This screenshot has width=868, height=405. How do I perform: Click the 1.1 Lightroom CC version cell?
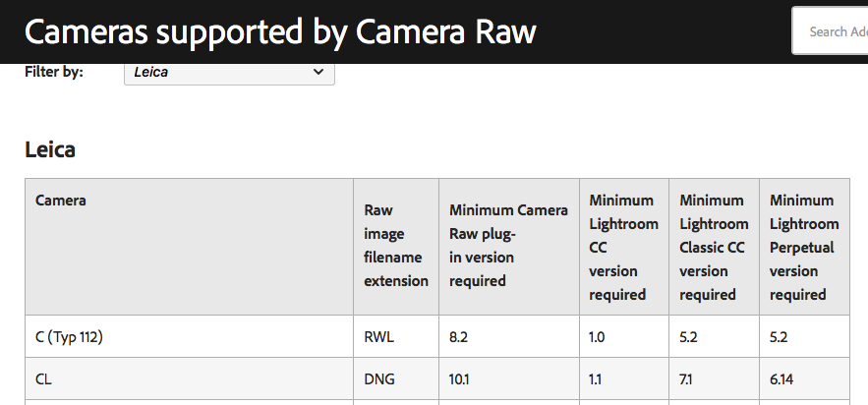pyautogui.click(x=597, y=379)
